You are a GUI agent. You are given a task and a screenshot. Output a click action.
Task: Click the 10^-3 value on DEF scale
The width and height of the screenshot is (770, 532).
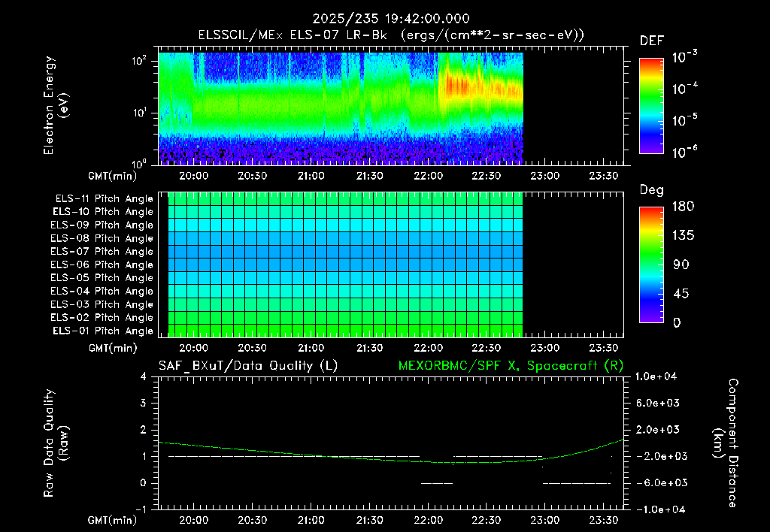684,57
